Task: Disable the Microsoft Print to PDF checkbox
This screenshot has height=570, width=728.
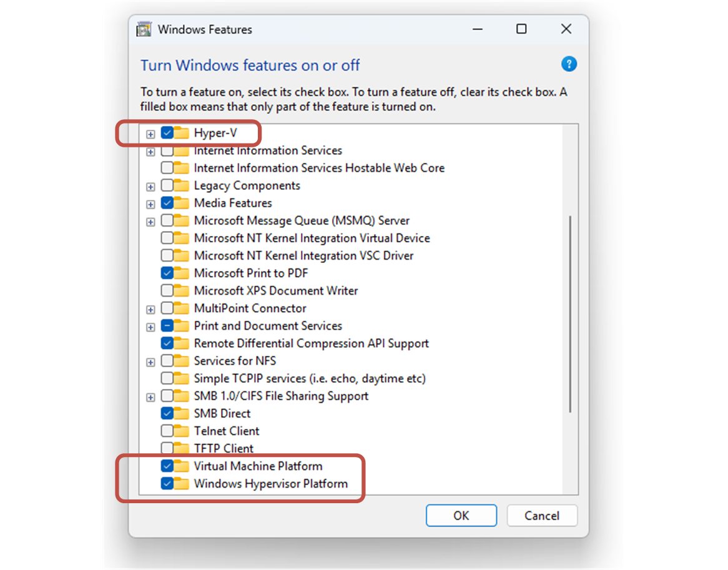Action: tap(167, 273)
